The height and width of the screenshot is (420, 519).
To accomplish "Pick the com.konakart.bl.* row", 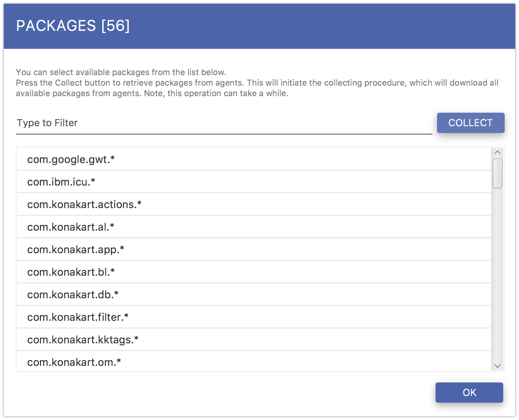I will 254,272.
